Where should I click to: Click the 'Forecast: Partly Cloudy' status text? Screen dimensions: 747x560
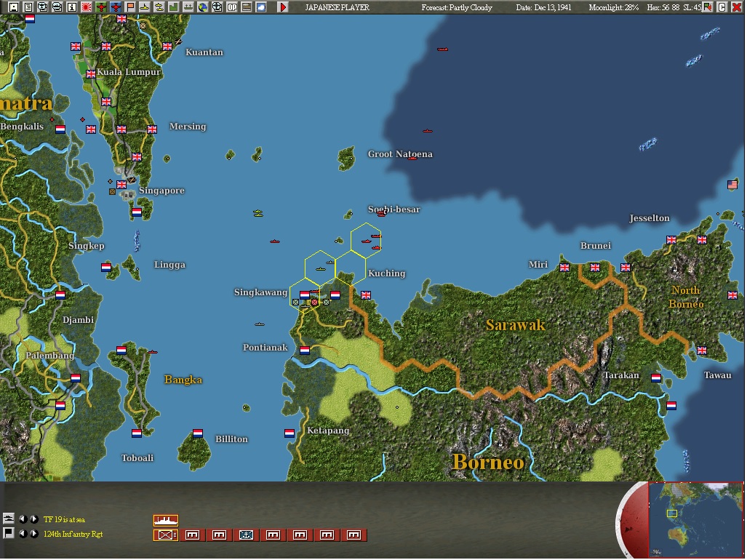[456, 7]
